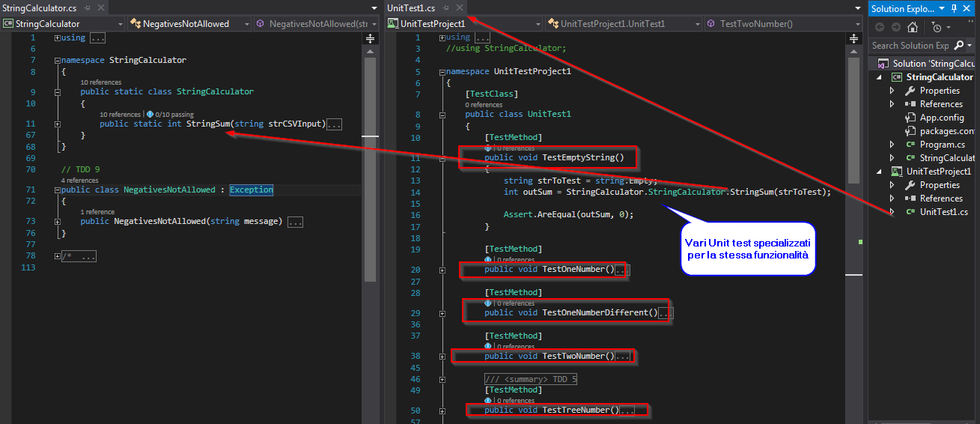Select Properties under UnitTestProject1
This screenshot has height=424, width=980.
point(932,185)
